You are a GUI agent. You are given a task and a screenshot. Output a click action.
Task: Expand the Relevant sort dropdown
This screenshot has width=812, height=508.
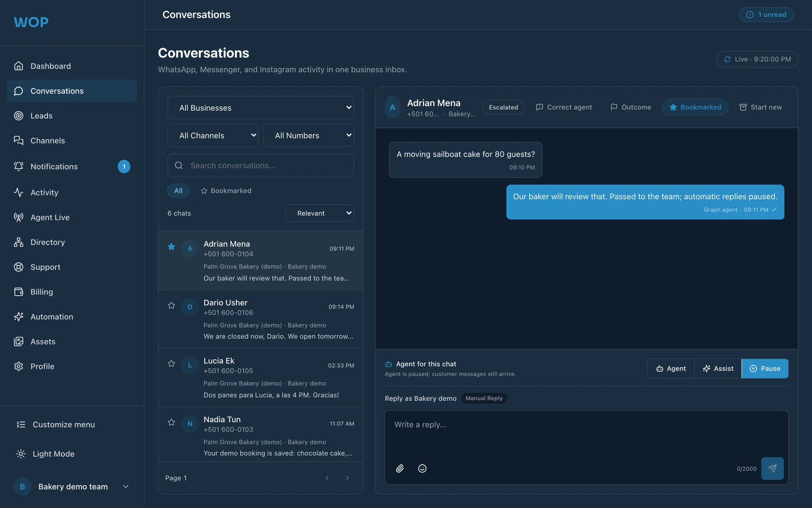point(319,213)
